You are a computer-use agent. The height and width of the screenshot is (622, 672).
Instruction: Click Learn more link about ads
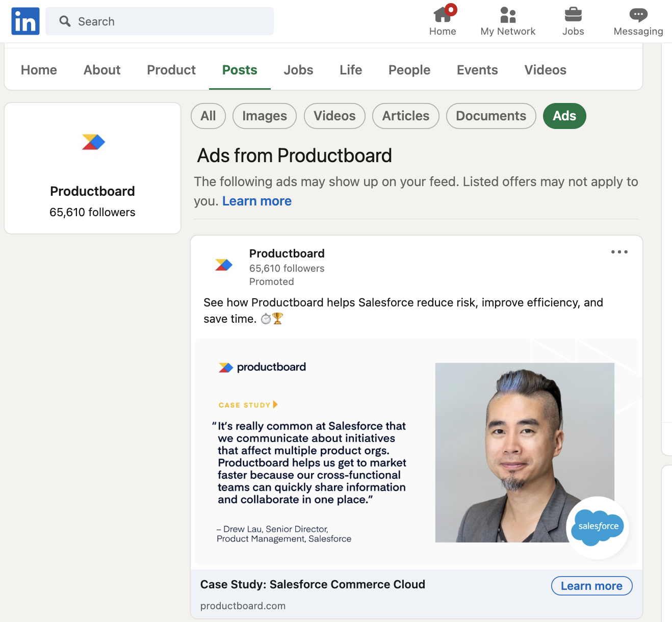(256, 201)
